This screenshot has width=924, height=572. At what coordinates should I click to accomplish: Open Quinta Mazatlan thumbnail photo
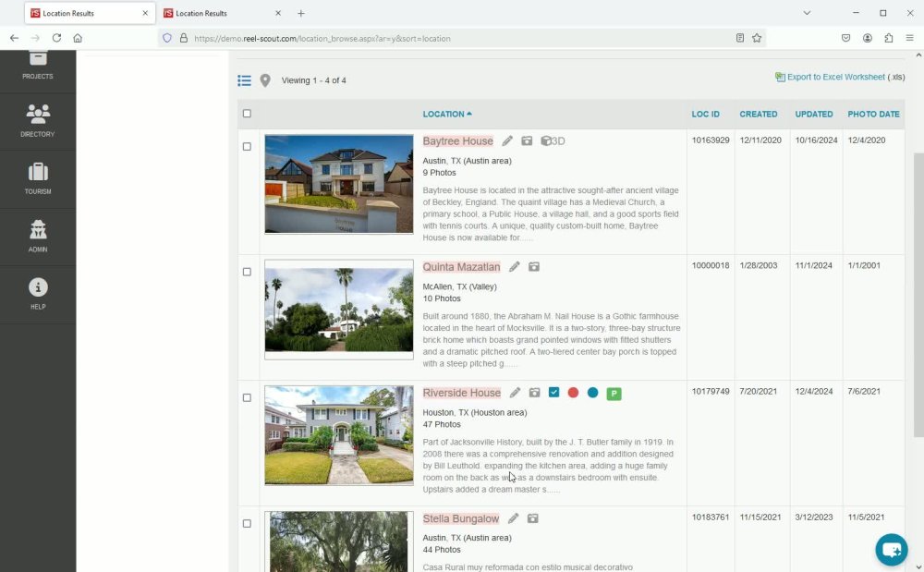point(339,310)
